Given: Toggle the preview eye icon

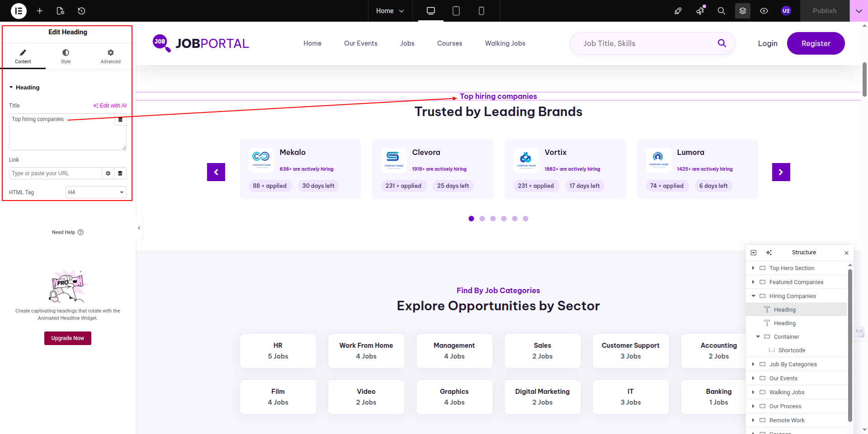Looking at the screenshot, I should [x=764, y=11].
